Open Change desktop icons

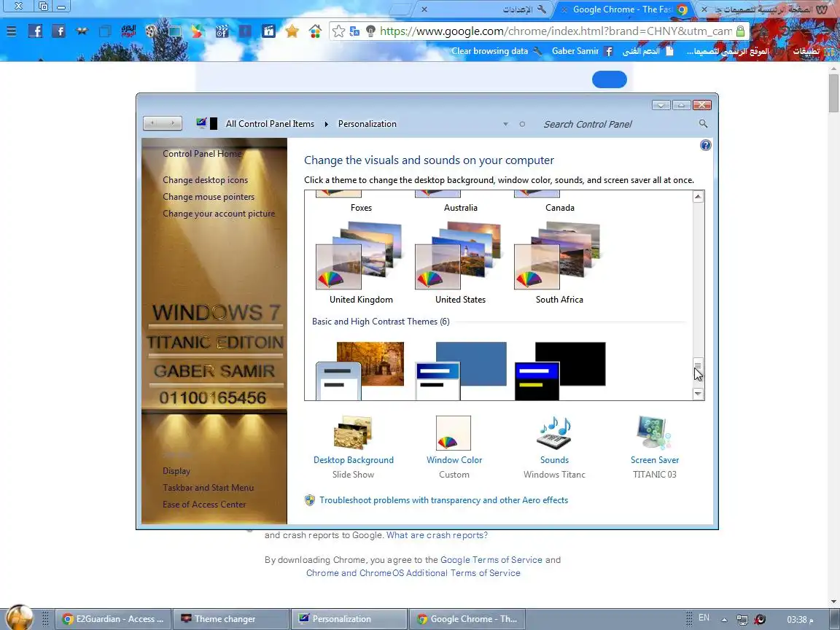(205, 180)
